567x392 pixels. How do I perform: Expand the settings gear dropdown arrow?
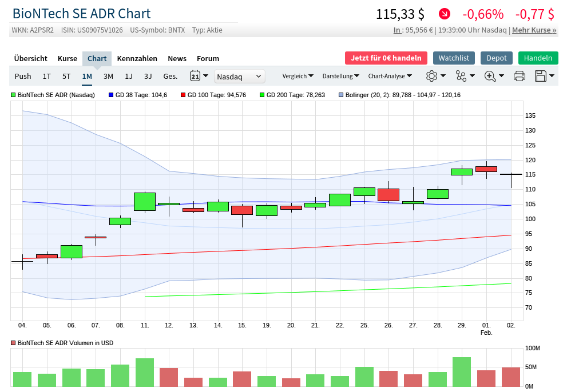point(443,75)
